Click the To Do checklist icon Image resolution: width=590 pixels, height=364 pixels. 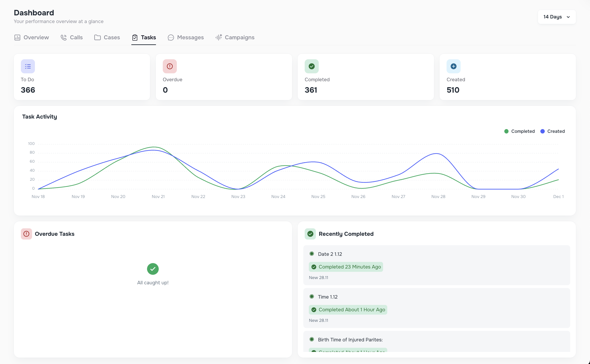[x=28, y=66]
